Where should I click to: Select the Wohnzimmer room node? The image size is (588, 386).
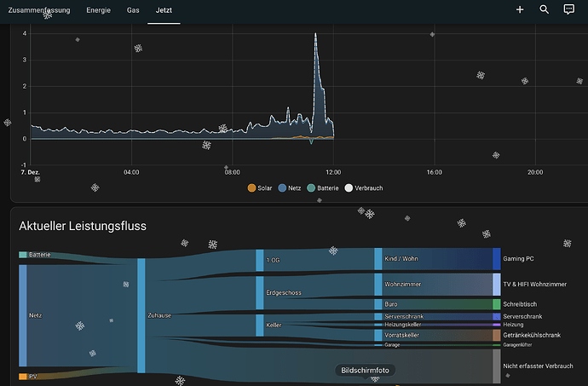378,284
